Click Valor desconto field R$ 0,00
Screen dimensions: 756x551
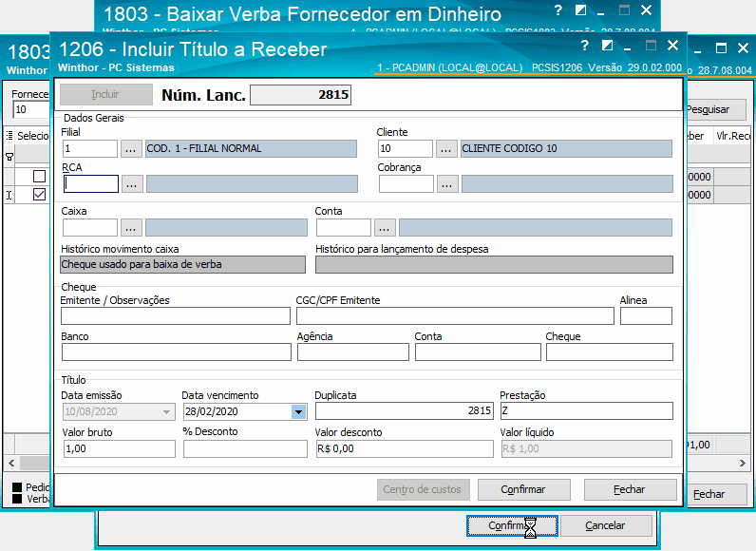click(404, 448)
